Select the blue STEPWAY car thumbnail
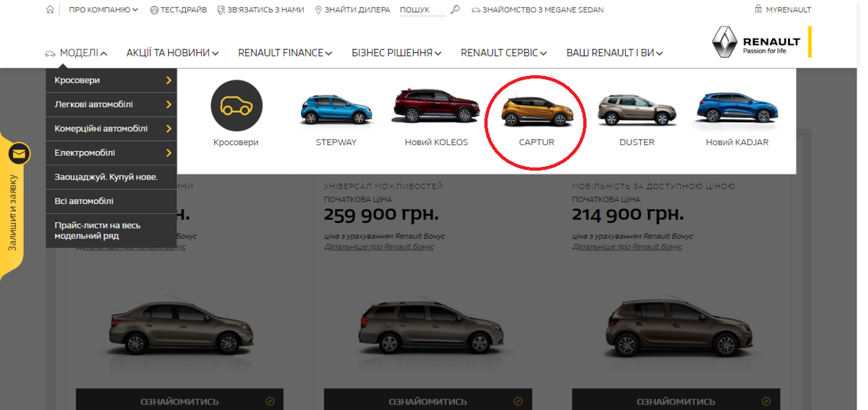The width and height of the screenshot is (868, 410). [x=336, y=110]
